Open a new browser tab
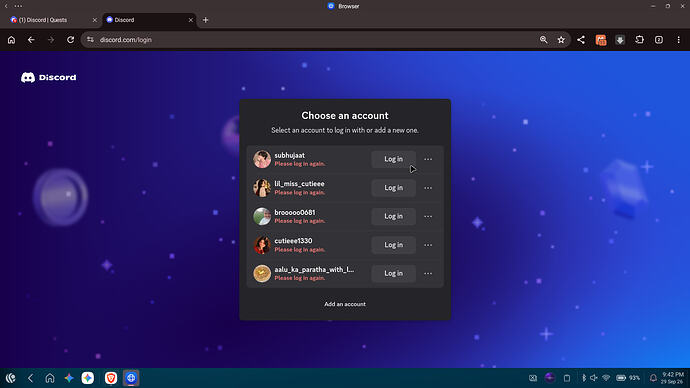 coord(206,20)
